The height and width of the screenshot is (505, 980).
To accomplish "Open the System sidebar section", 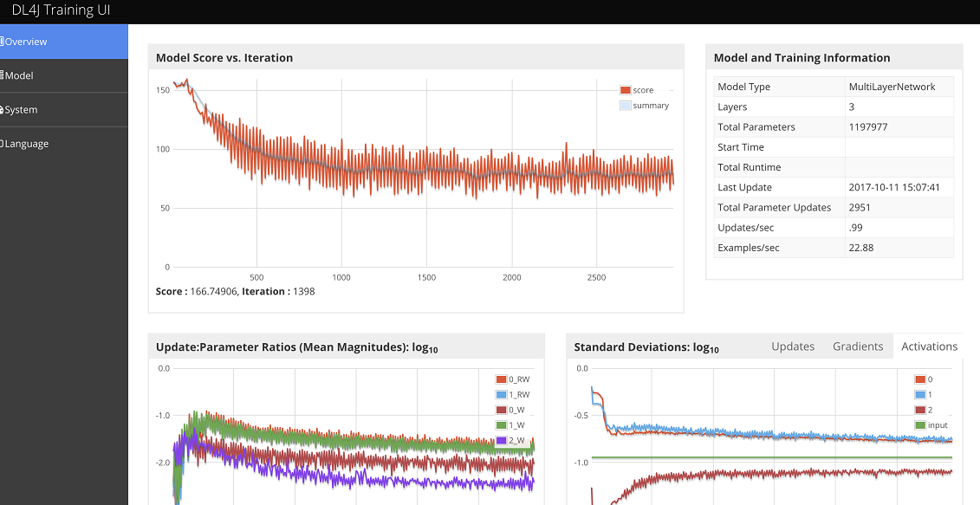I will click(64, 110).
